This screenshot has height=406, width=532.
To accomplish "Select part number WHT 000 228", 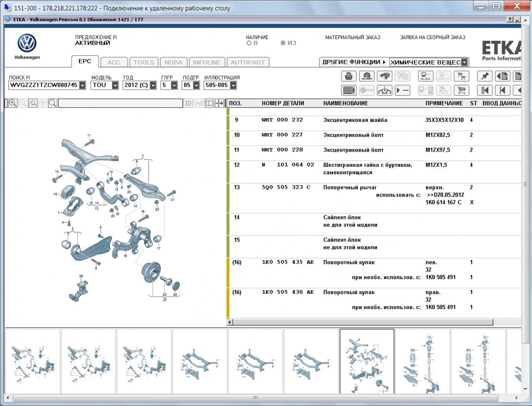I will tap(282, 150).
